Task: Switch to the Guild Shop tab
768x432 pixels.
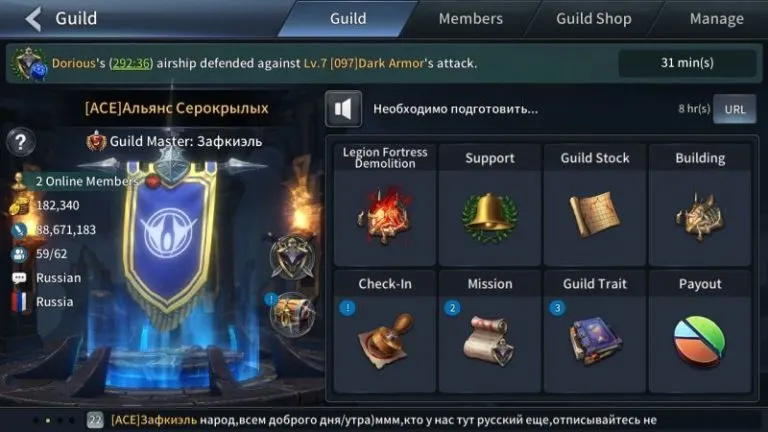Action: click(594, 19)
